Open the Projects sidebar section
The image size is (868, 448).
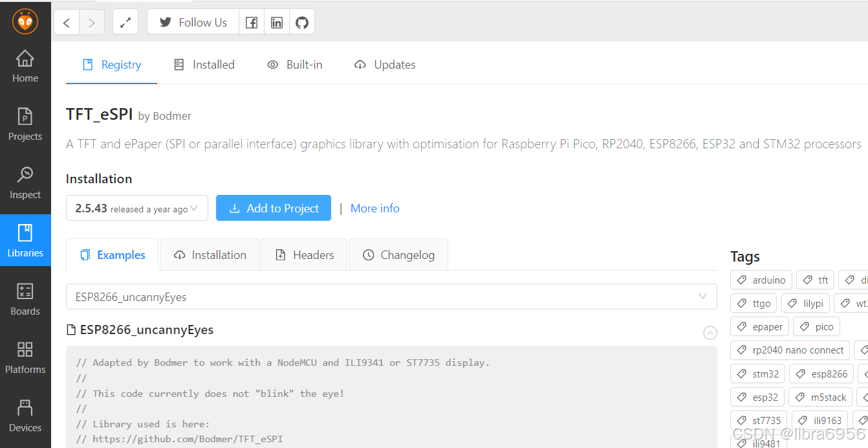(25, 124)
